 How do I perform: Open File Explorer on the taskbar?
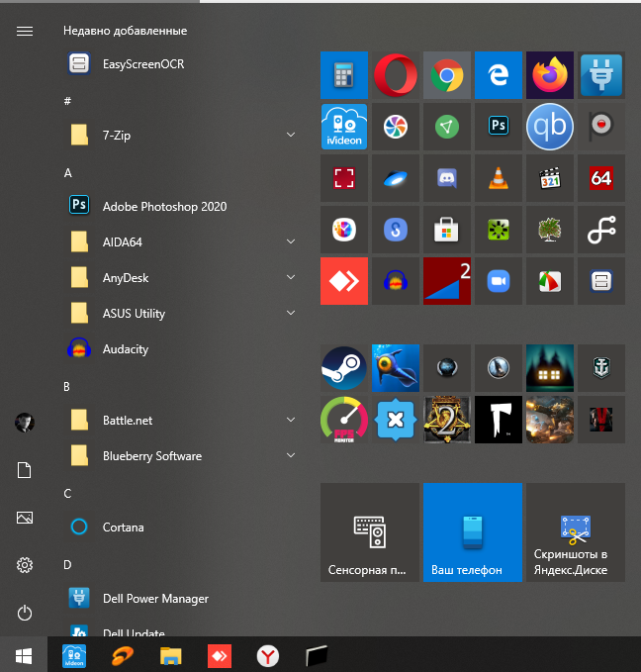tap(170, 656)
